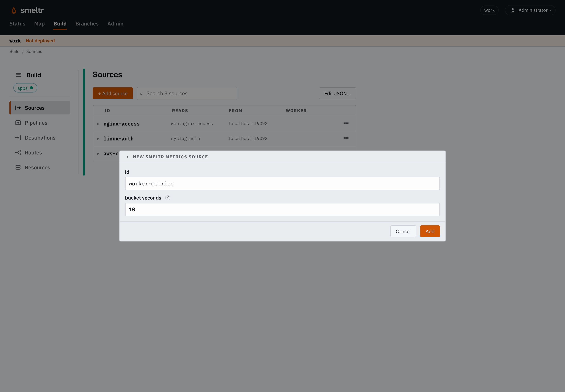Focus the bucket seconds input field

pyautogui.click(x=282, y=210)
